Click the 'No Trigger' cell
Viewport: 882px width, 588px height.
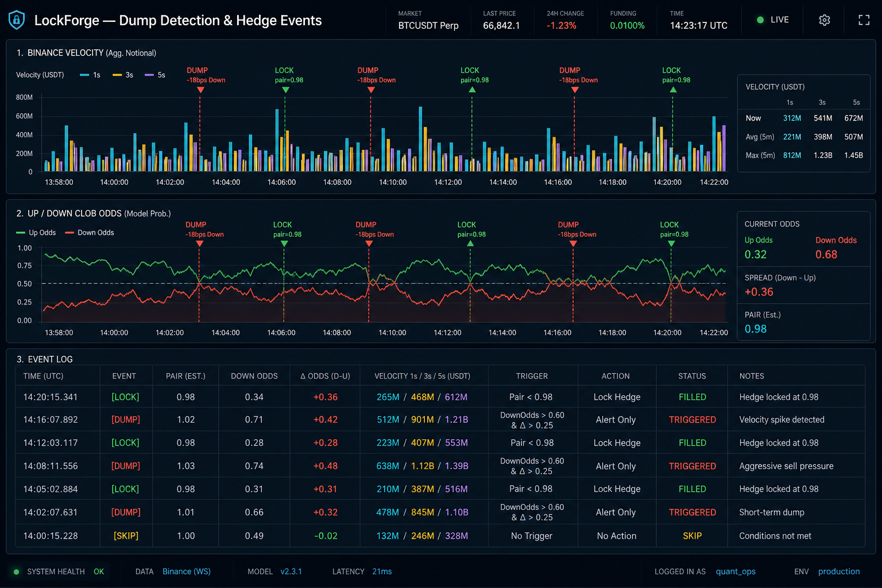pos(532,536)
